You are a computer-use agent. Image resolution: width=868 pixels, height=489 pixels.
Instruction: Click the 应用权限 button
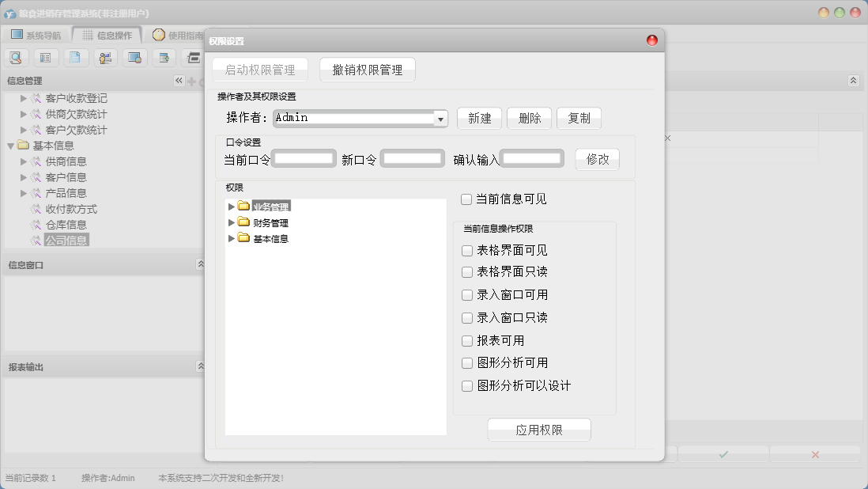(x=539, y=430)
